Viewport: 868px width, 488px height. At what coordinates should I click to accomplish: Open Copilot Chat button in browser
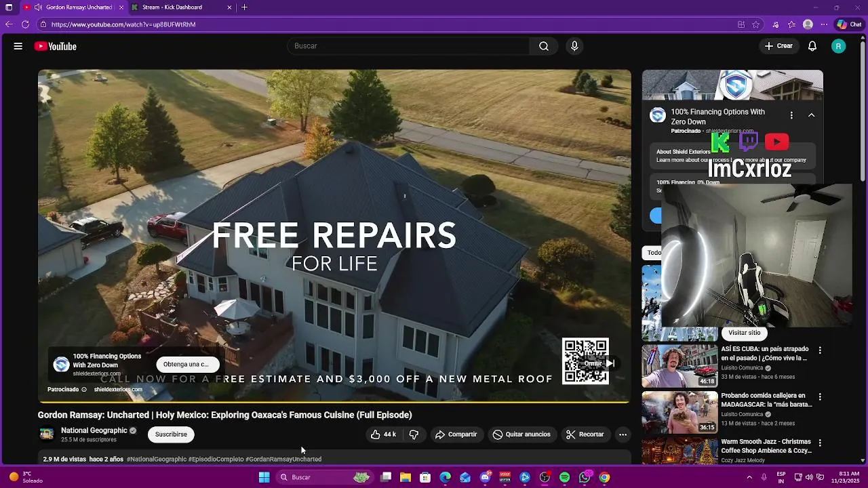click(x=850, y=24)
